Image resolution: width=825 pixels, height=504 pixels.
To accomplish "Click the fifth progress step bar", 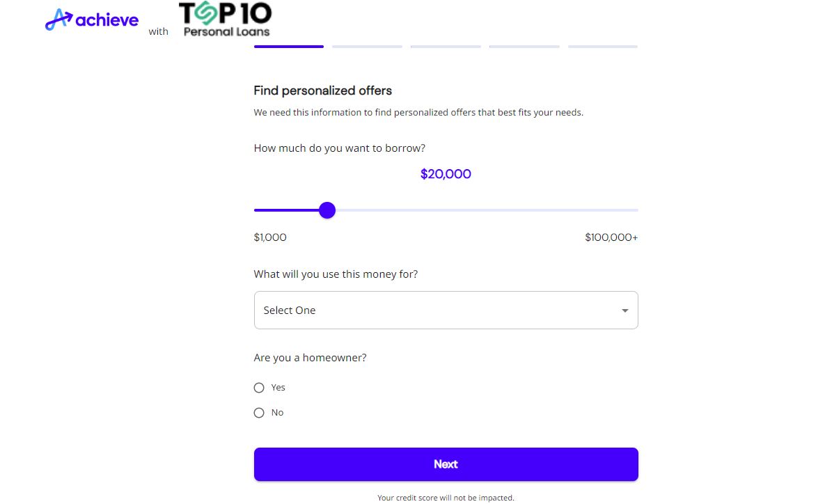I will tap(603, 47).
